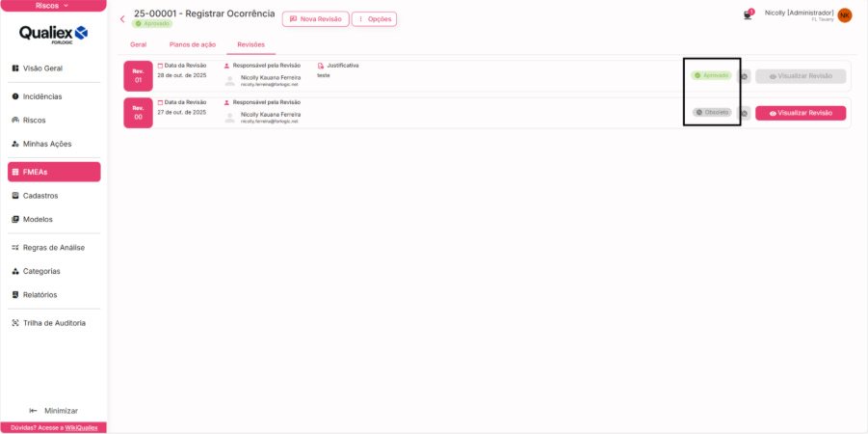Click the NK user avatar
868x434 pixels.
(845, 14)
